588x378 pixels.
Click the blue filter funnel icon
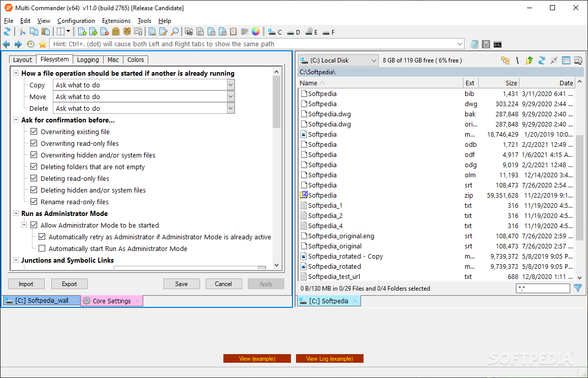point(578,288)
